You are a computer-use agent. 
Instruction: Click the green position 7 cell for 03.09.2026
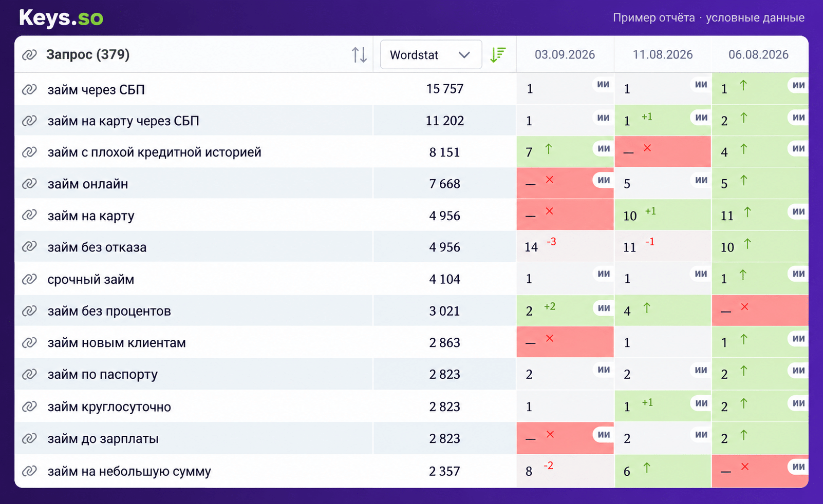[565, 151]
